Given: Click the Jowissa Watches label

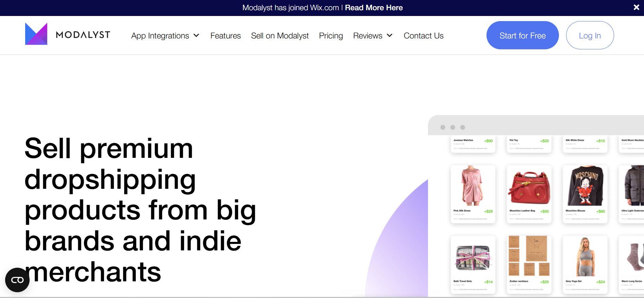Looking at the screenshot, I should 463,140.
